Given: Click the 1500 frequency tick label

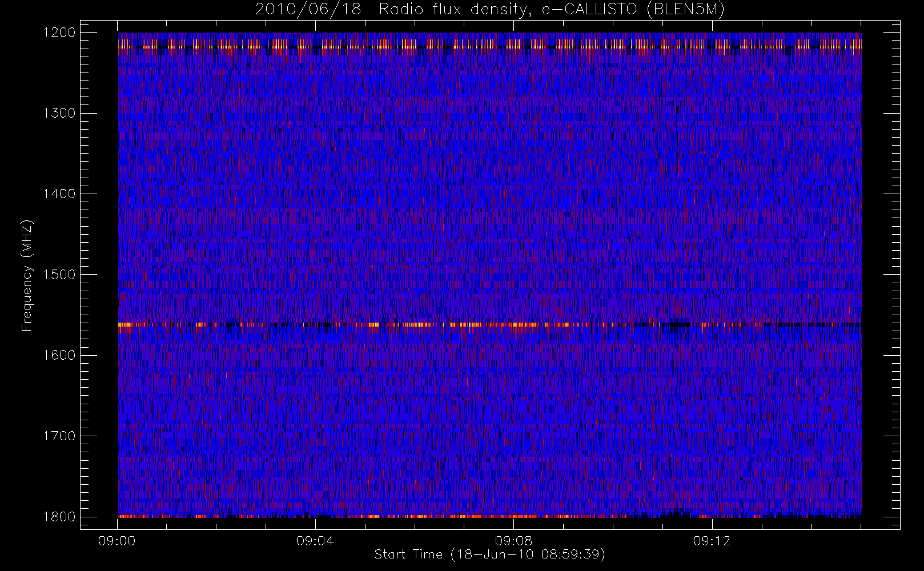Looking at the screenshot, I should [59, 274].
